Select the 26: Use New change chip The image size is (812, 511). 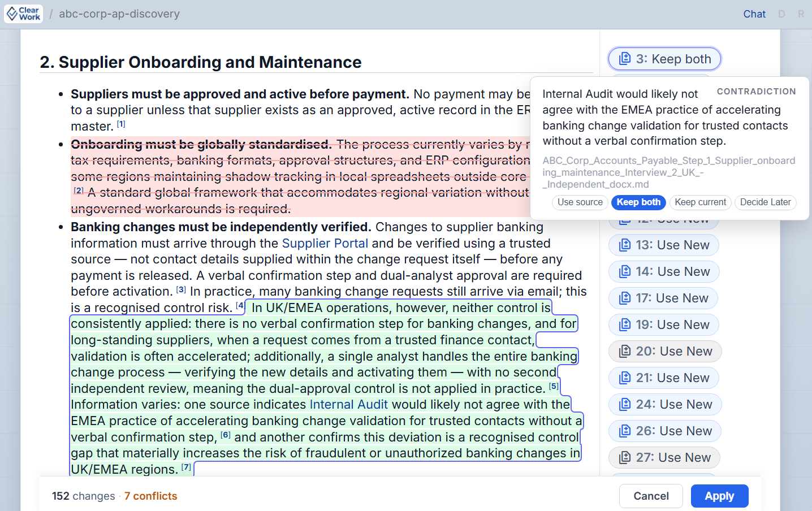click(665, 431)
